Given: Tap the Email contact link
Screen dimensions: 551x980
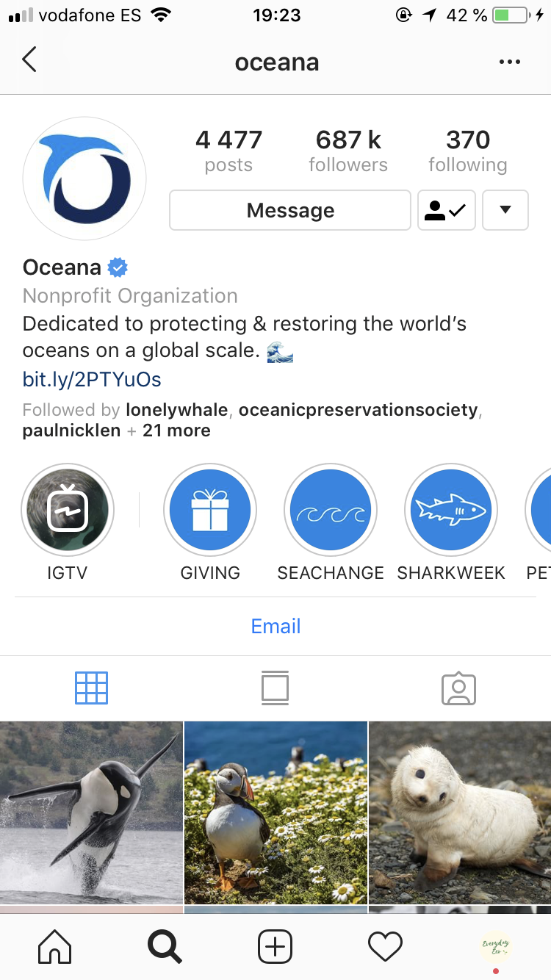Looking at the screenshot, I should 275,626.
